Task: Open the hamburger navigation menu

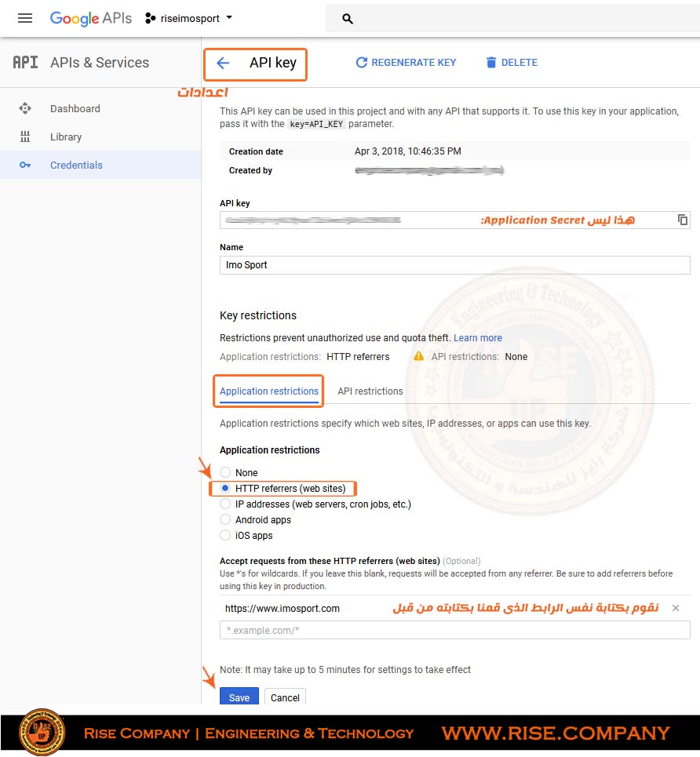Action: click(x=25, y=18)
